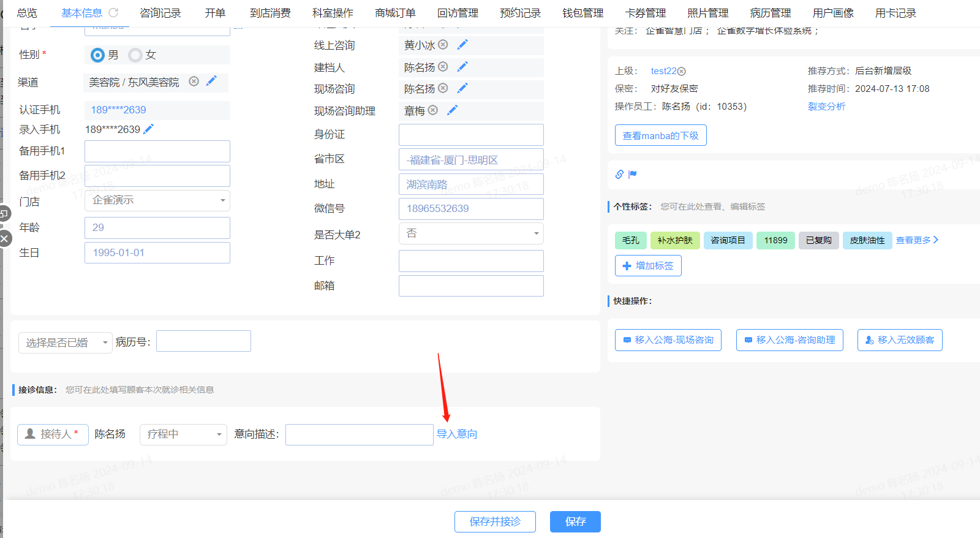Open the 疗程中 status dropdown

click(x=183, y=434)
